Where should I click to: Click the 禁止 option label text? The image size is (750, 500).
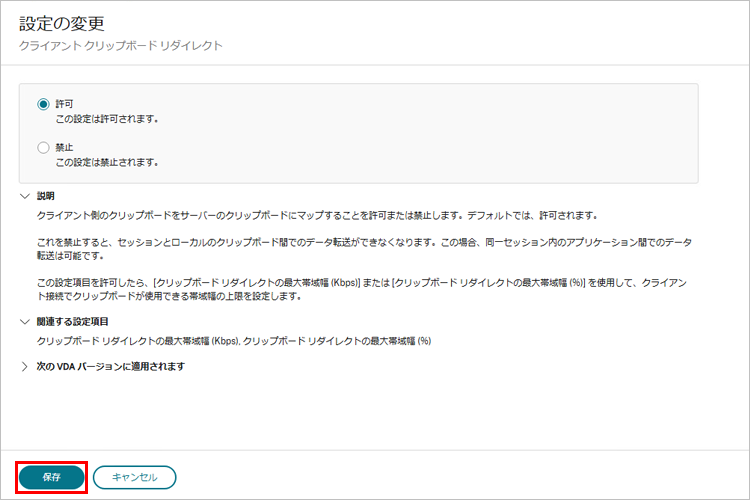click(x=64, y=147)
